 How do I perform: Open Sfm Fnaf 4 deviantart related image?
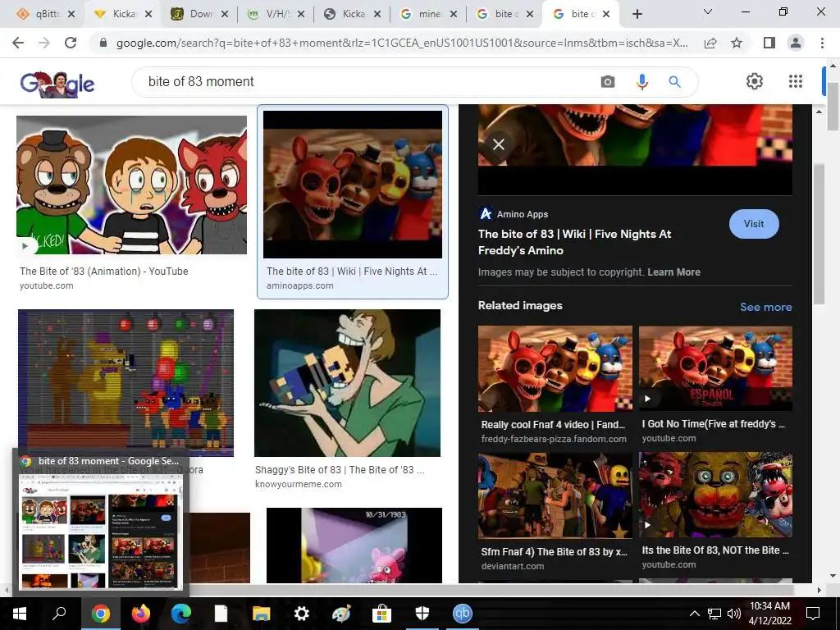(x=555, y=495)
